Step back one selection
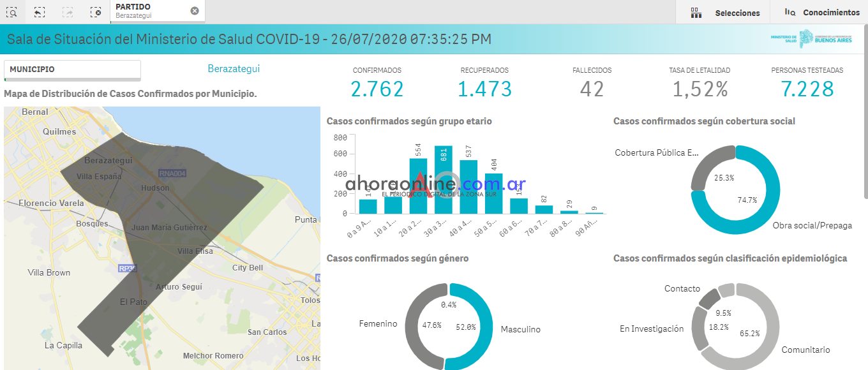The width and height of the screenshot is (868, 370). [40, 11]
